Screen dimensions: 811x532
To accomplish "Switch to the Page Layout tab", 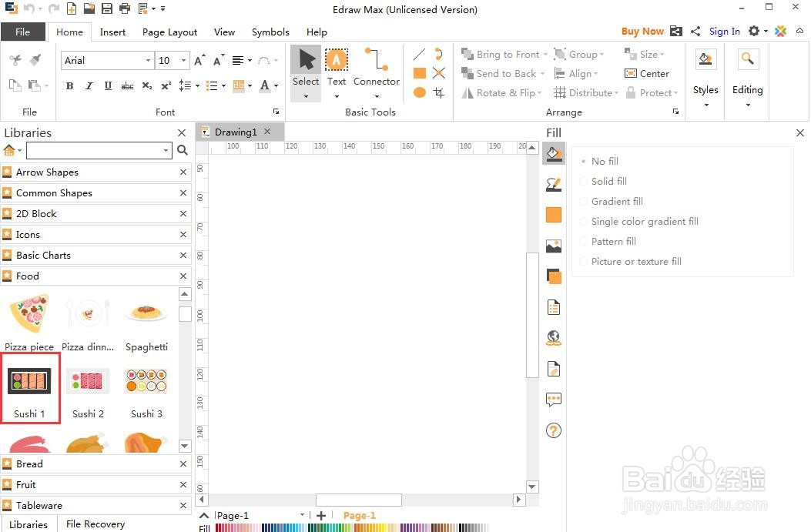I will click(x=169, y=32).
